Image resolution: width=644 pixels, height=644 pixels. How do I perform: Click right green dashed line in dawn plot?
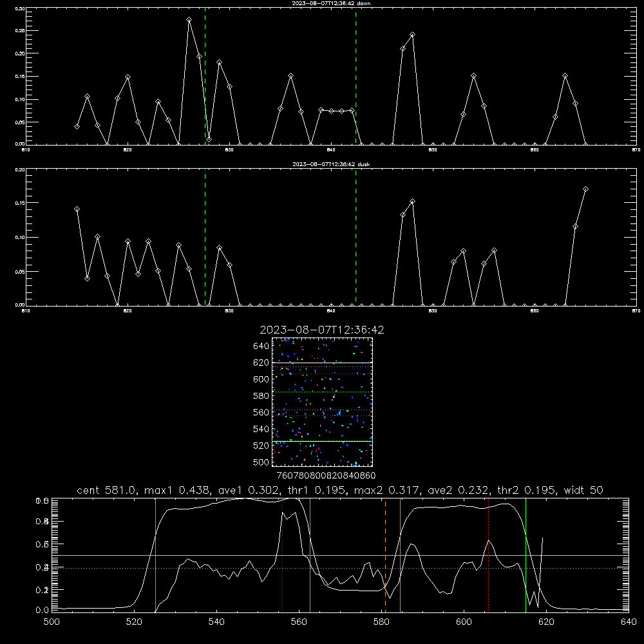(355, 76)
